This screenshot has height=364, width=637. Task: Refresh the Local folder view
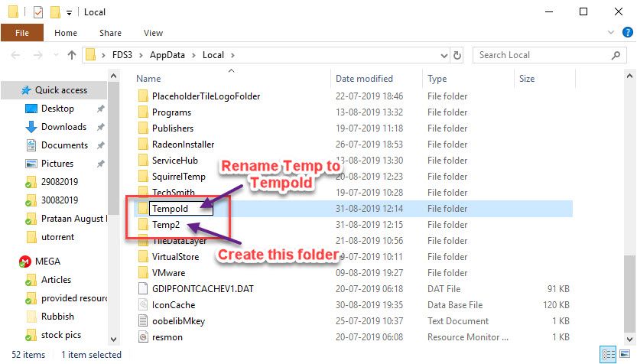point(457,55)
